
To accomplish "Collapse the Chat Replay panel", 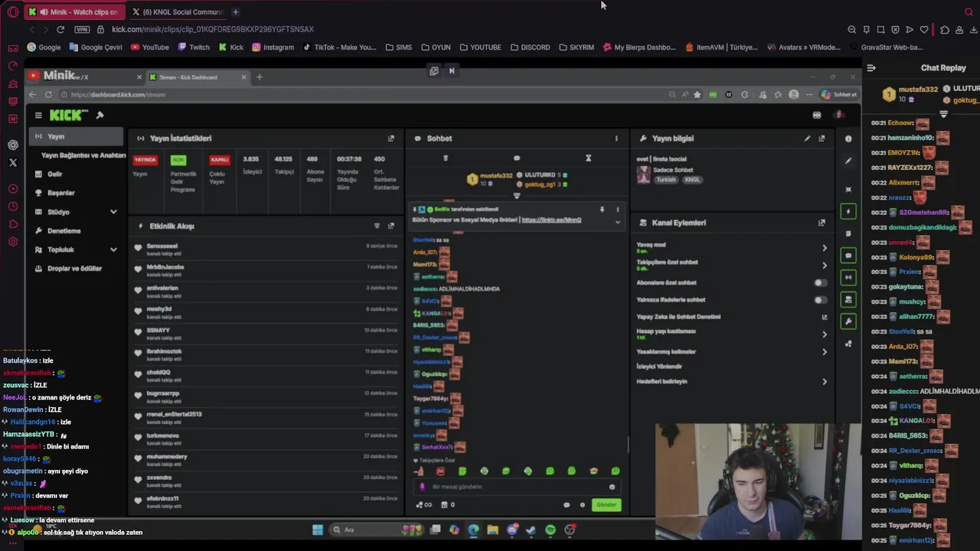I will coord(871,68).
